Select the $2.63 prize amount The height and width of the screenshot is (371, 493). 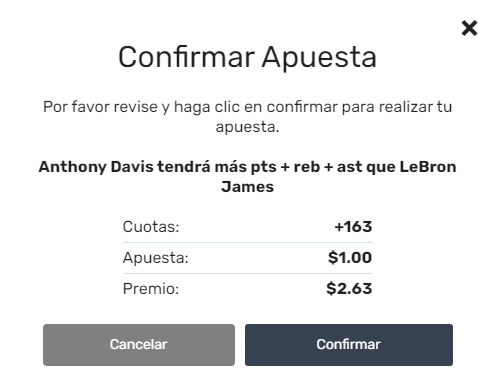point(349,289)
